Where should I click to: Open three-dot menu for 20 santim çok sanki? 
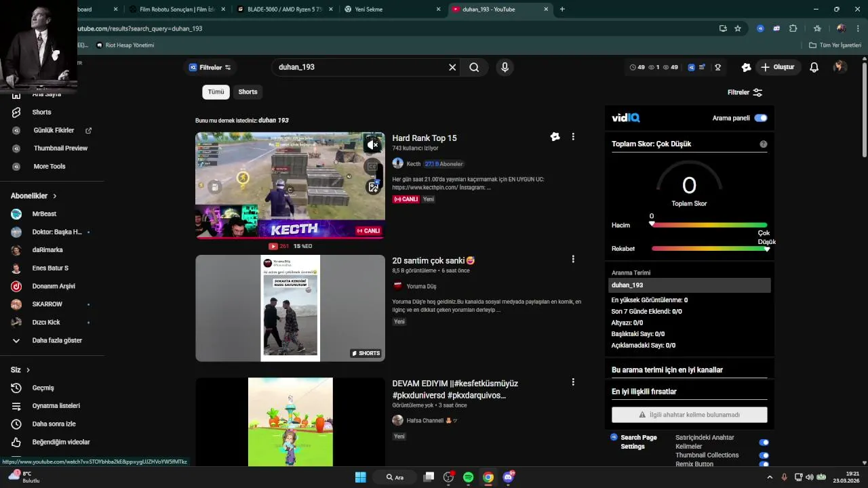click(x=573, y=259)
